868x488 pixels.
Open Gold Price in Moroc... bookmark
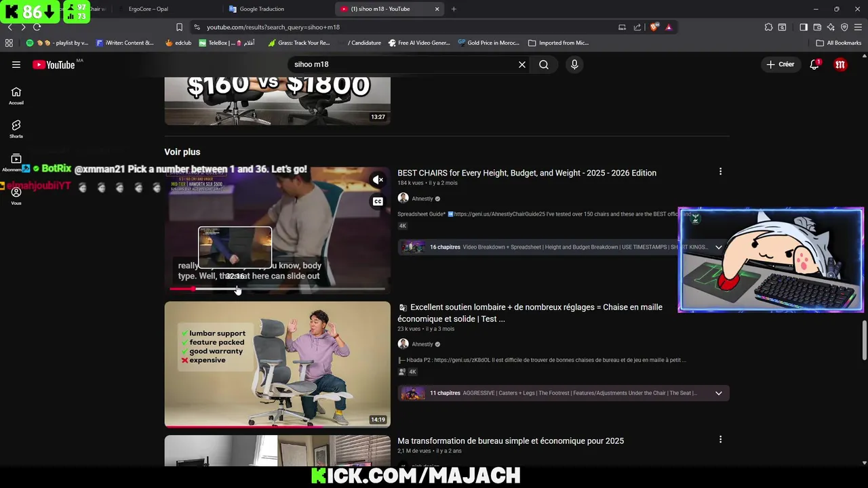click(488, 43)
